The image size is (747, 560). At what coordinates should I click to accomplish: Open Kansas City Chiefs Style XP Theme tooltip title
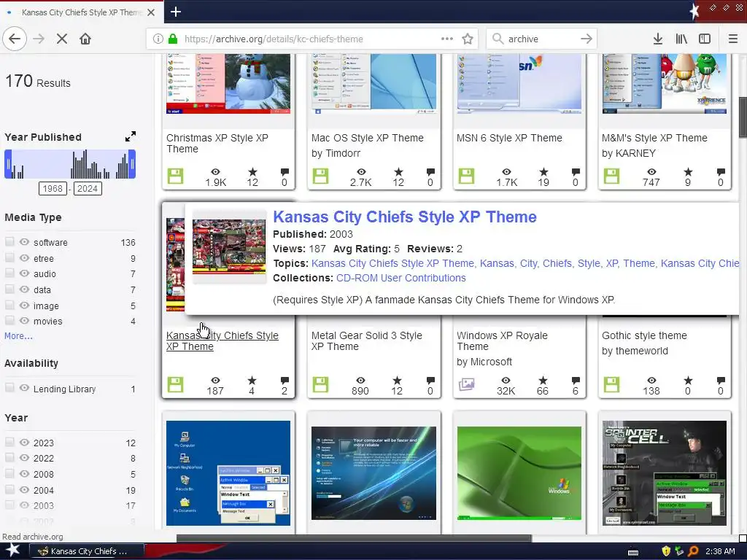click(x=404, y=217)
